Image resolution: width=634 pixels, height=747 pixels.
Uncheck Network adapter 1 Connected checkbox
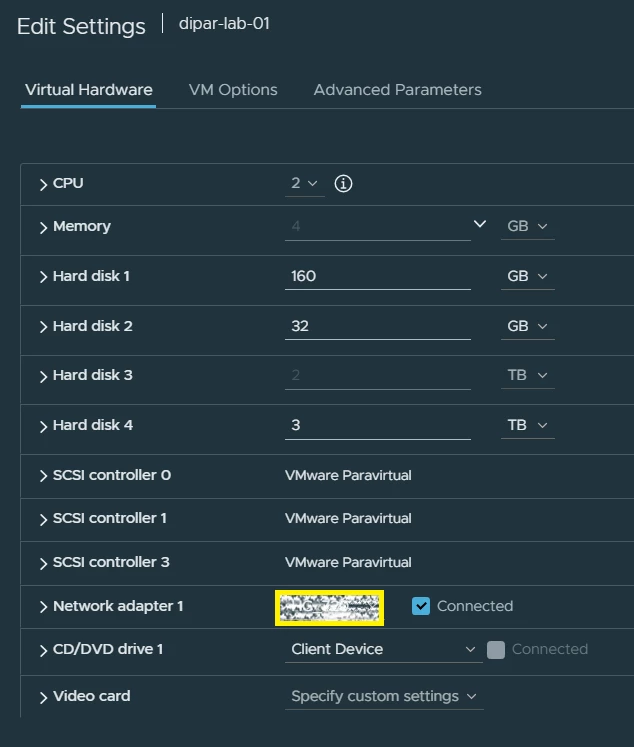(421, 606)
